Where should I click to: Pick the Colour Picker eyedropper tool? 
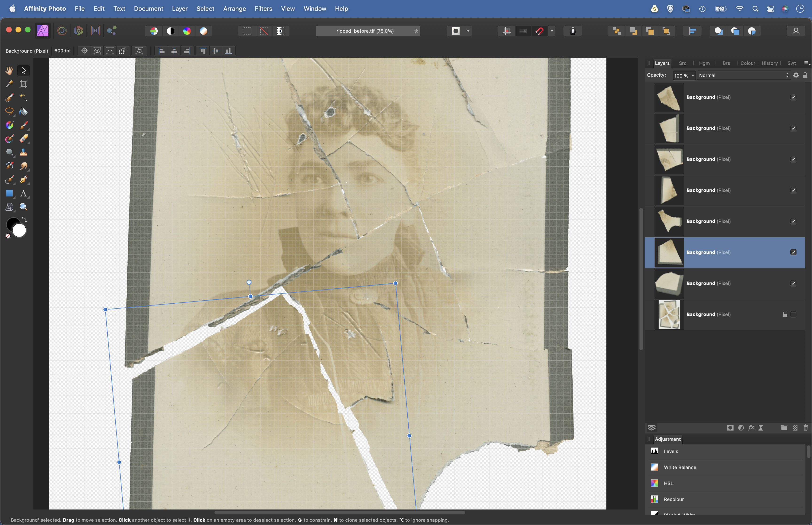click(x=9, y=84)
